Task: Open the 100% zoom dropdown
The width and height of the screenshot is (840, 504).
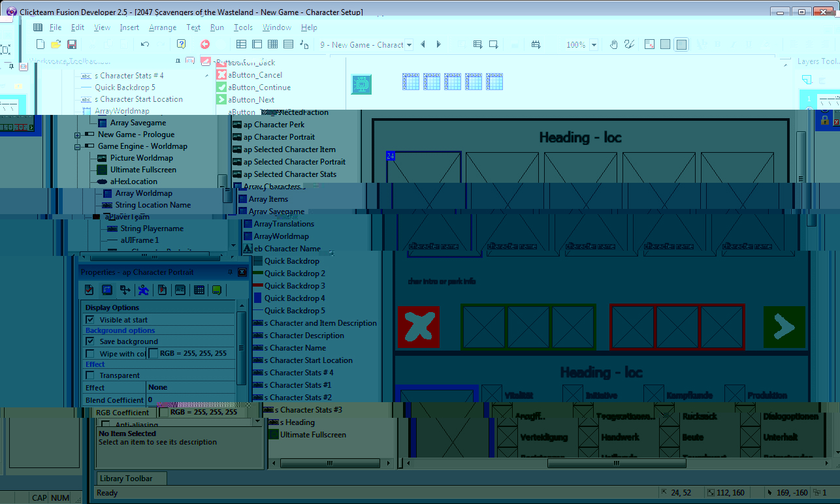Action: point(594,45)
